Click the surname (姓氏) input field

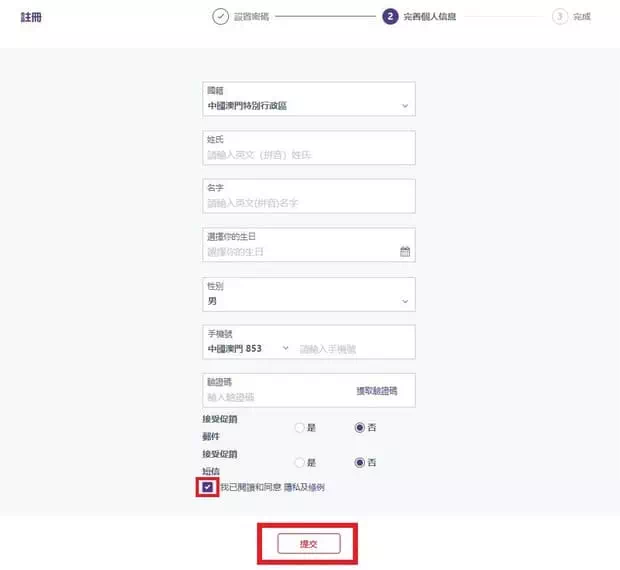(x=309, y=148)
